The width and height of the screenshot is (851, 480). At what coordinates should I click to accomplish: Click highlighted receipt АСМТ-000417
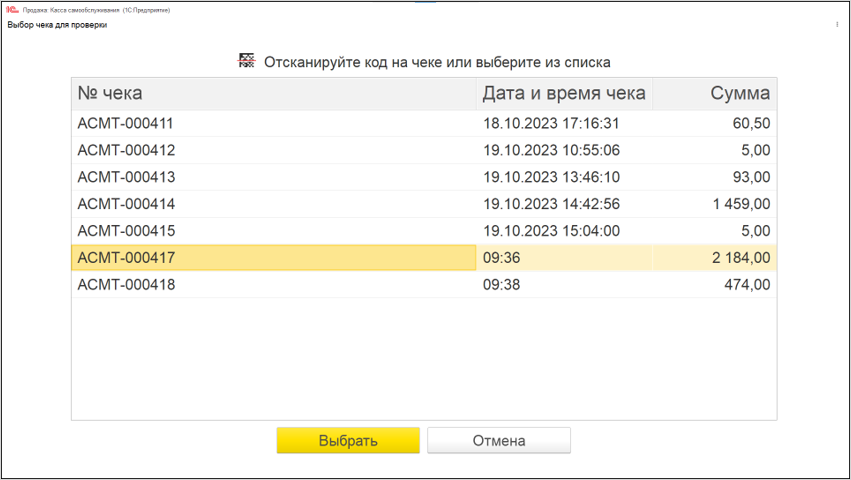126,258
